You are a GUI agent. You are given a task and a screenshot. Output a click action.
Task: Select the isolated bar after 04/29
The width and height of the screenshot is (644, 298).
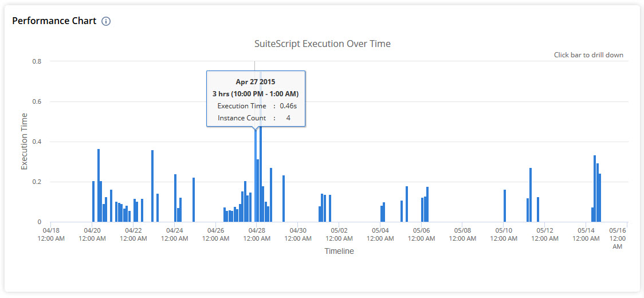tap(284, 198)
